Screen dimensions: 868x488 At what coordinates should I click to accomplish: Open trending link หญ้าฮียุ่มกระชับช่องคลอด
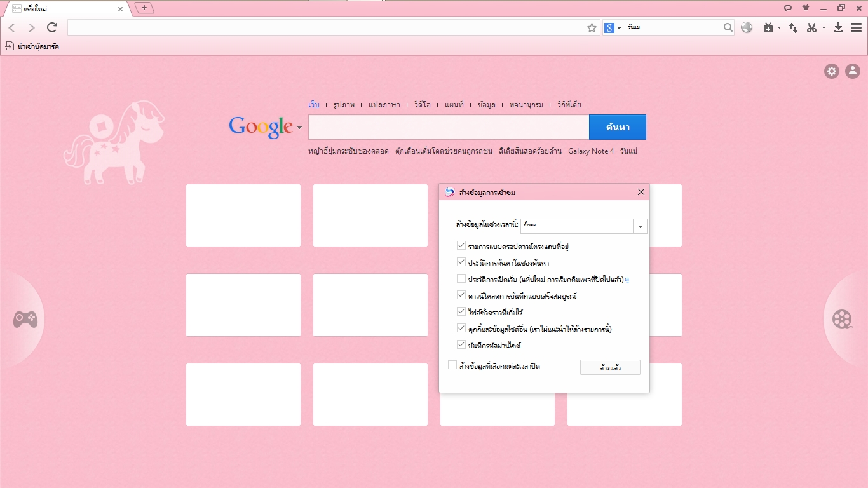[348, 151]
